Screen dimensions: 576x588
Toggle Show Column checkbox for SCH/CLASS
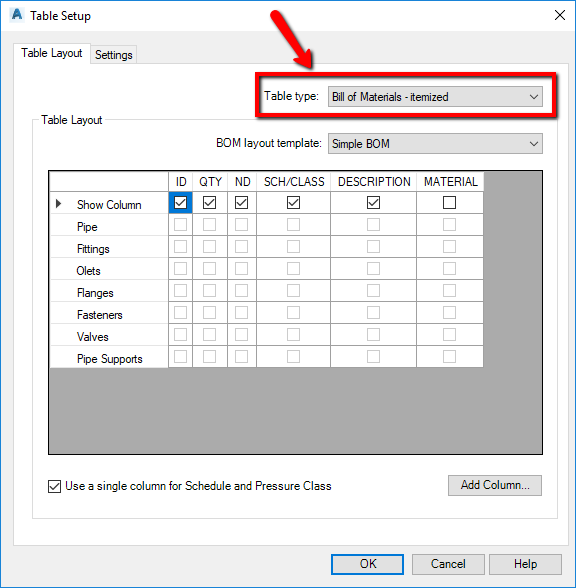[293, 202]
